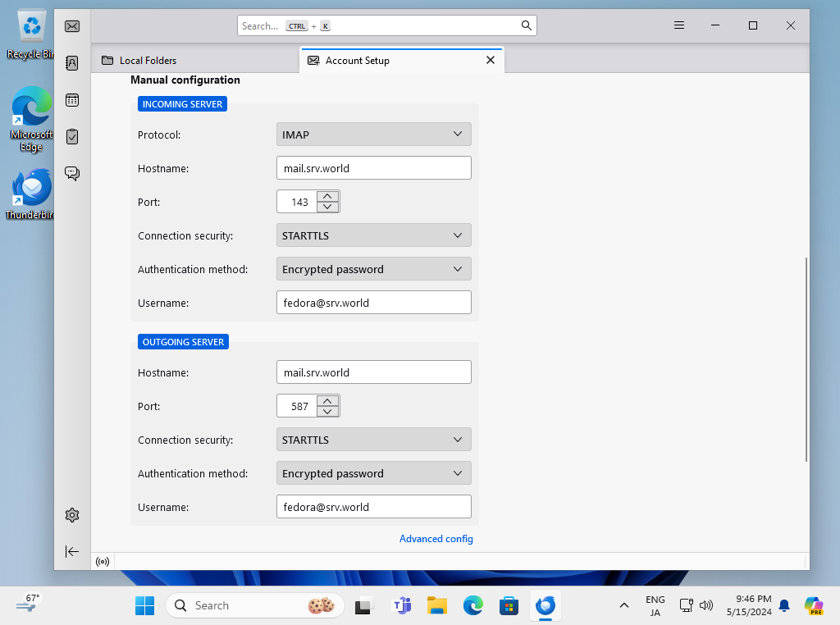840x625 pixels.
Task: Click the Advanced config link
Action: (x=436, y=539)
